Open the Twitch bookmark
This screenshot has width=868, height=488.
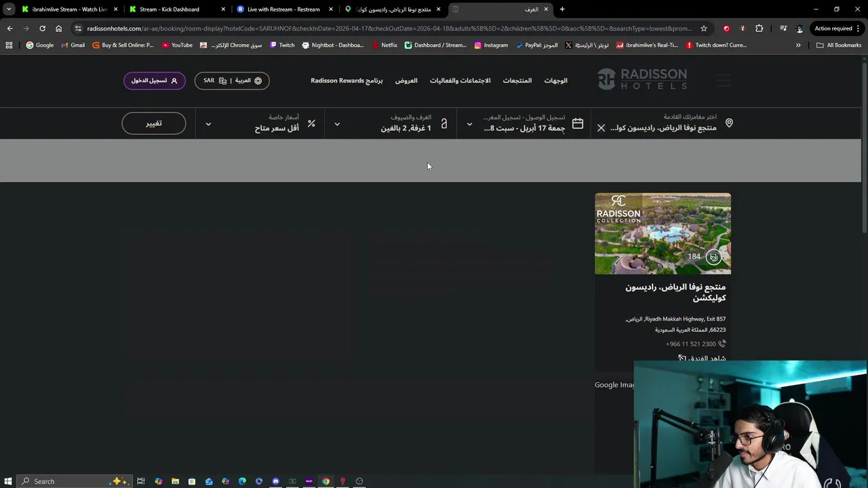282,45
